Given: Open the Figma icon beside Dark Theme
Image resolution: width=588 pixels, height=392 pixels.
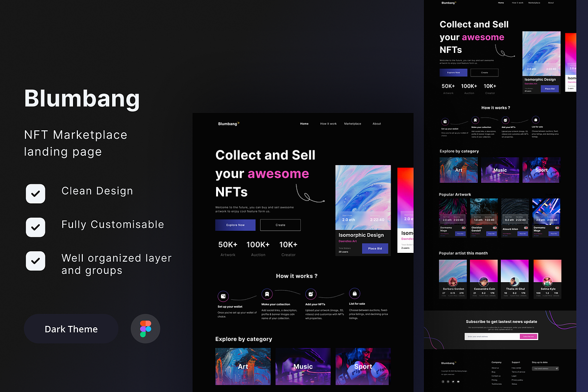Looking at the screenshot, I should tap(145, 328).
